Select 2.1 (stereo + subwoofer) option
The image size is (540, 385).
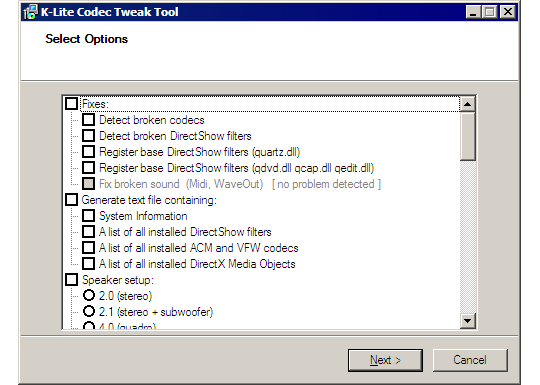coord(89,312)
